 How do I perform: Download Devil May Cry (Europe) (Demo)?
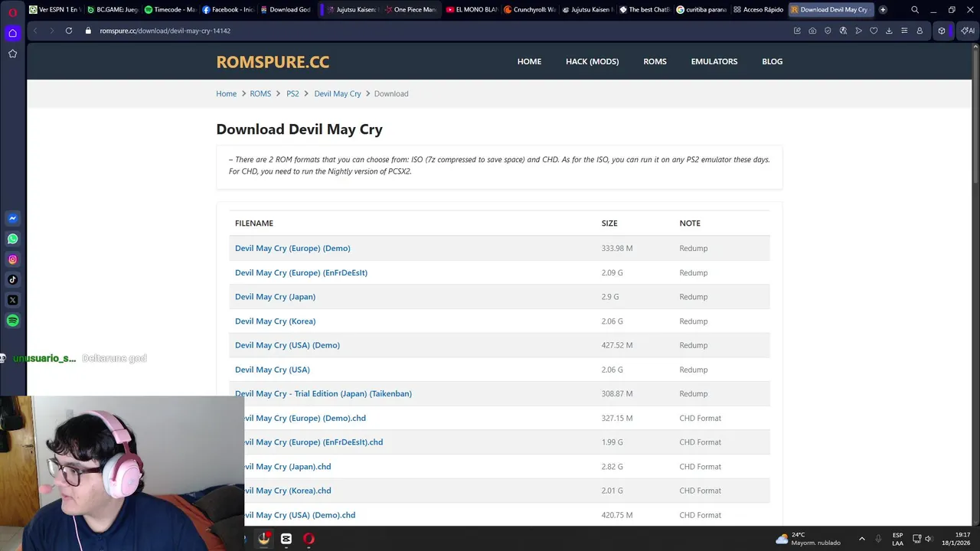(292, 248)
